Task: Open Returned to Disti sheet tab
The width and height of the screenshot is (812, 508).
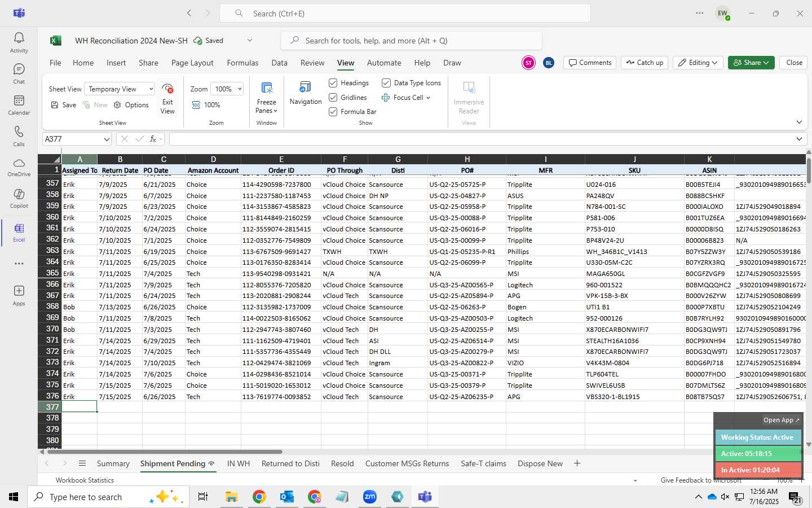Action: click(x=290, y=463)
